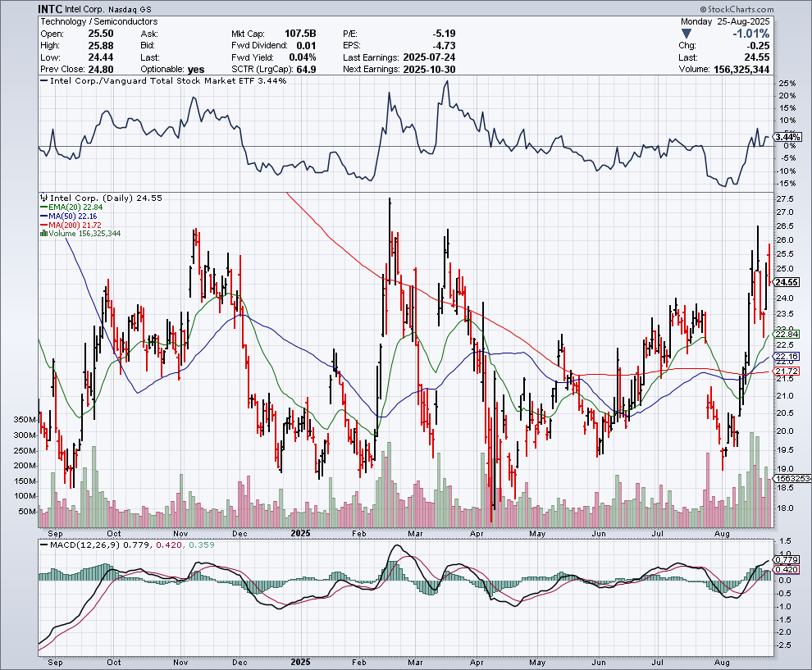Click the 24.55 last price axis tag

click(x=787, y=282)
